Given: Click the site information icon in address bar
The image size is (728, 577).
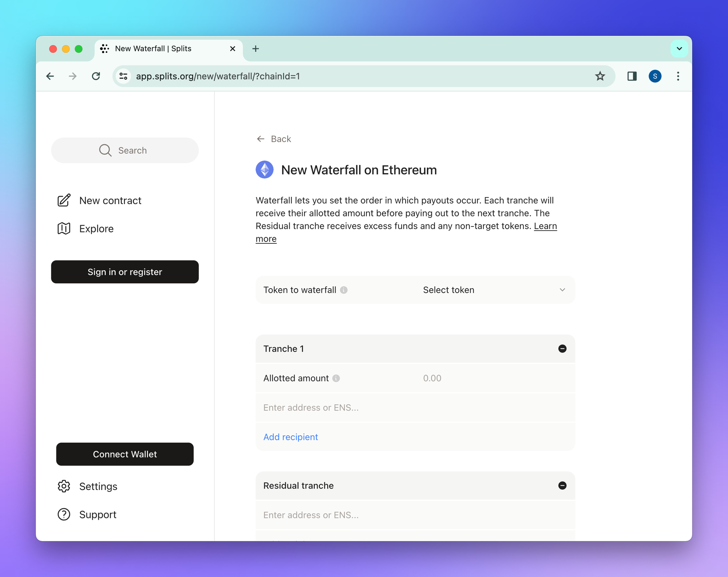Looking at the screenshot, I should coord(123,76).
